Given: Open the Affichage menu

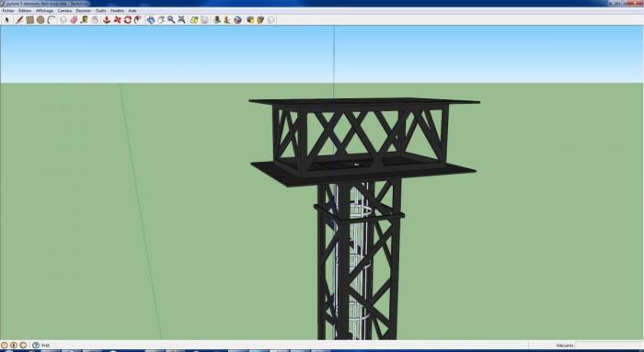Looking at the screenshot, I should point(44,11).
